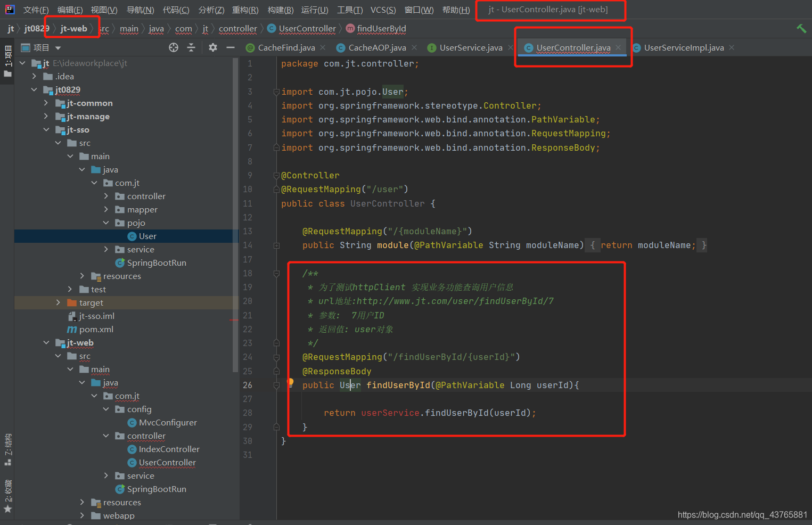Screen dimensions: 812x525
Task: Select the test folder in jt-sso
Action: 93,289
